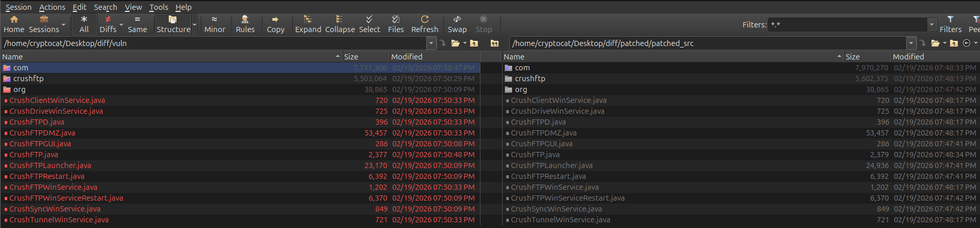Swap the left and right sides
The height and width of the screenshot is (228, 980).
tap(457, 24)
